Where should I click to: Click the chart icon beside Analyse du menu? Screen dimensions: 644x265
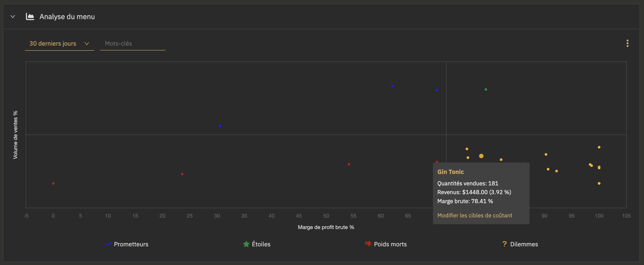coord(30,17)
